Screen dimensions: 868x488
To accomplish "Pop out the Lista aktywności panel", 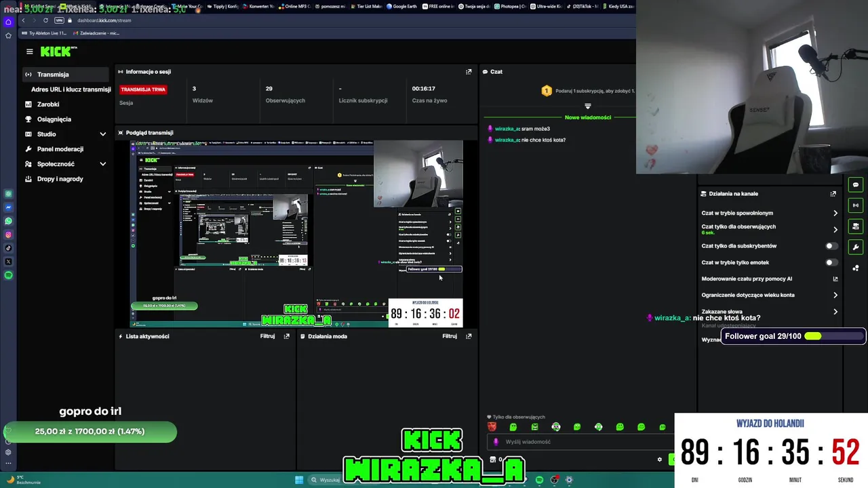I will pyautogui.click(x=287, y=336).
